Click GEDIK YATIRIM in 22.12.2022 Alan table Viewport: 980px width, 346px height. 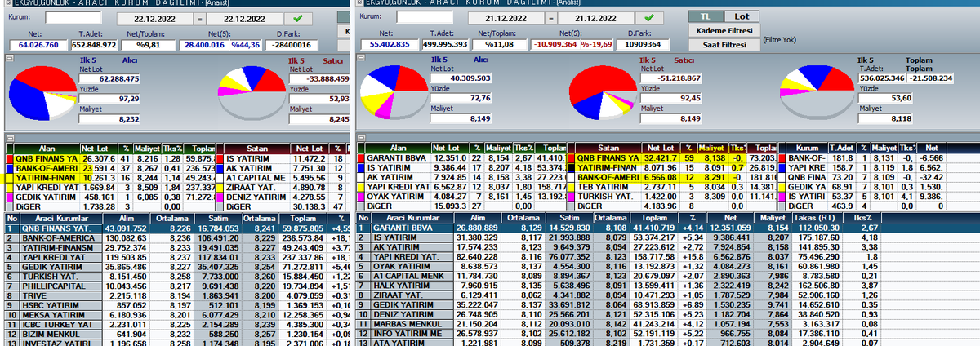point(45,197)
